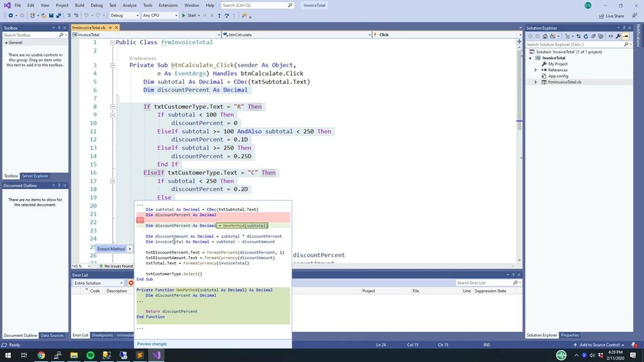Open Any CPU platform dropdown
Screen dimensions: 644x362
(x=160, y=15)
